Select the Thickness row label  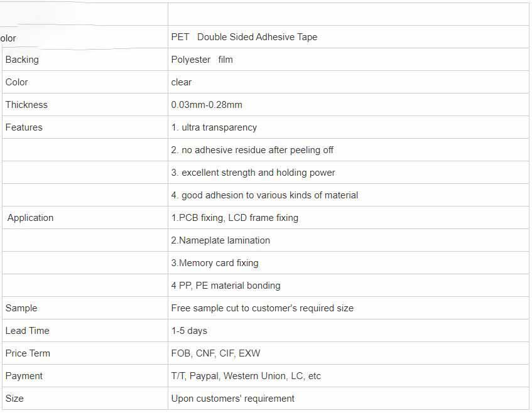[x=26, y=105]
